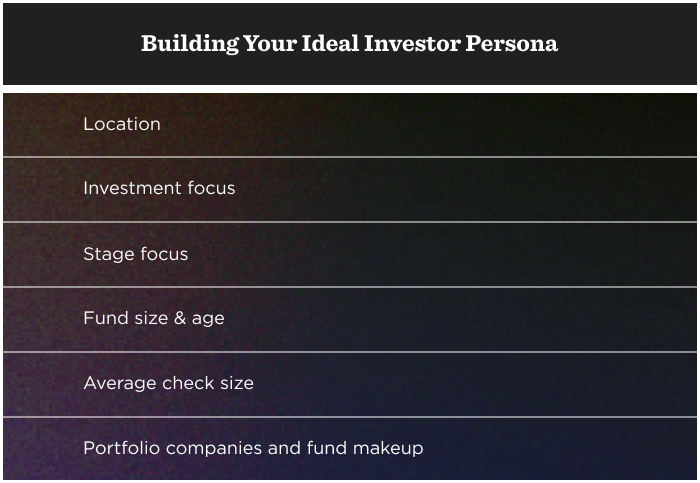
Task: Select the Fund size & age row
Action: pyautogui.click(x=153, y=319)
